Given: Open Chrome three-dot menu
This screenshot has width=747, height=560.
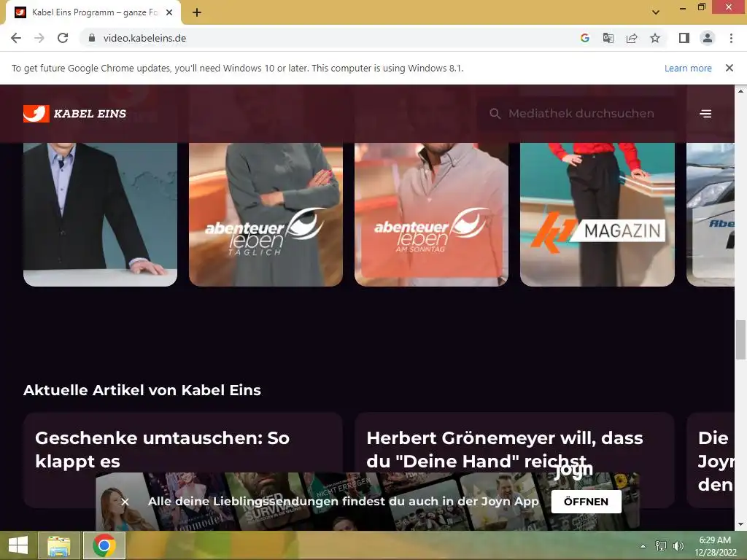Looking at the screenshot, I should [x=731, y=38].
